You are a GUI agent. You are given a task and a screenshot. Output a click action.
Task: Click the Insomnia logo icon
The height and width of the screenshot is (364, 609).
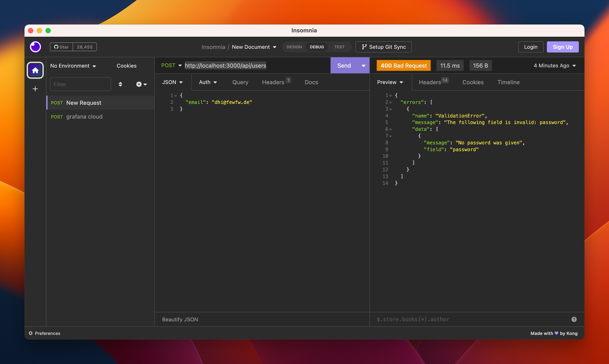click(35, 47)
